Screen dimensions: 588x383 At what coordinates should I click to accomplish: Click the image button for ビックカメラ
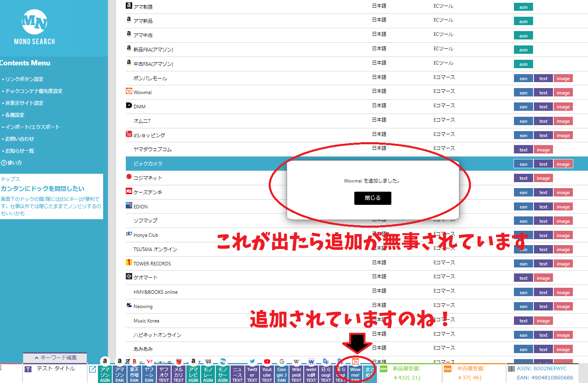tap(563, 164)
